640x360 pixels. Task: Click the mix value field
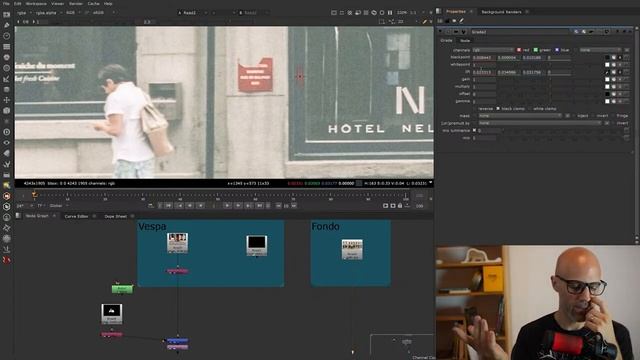(x=484, y=138)
